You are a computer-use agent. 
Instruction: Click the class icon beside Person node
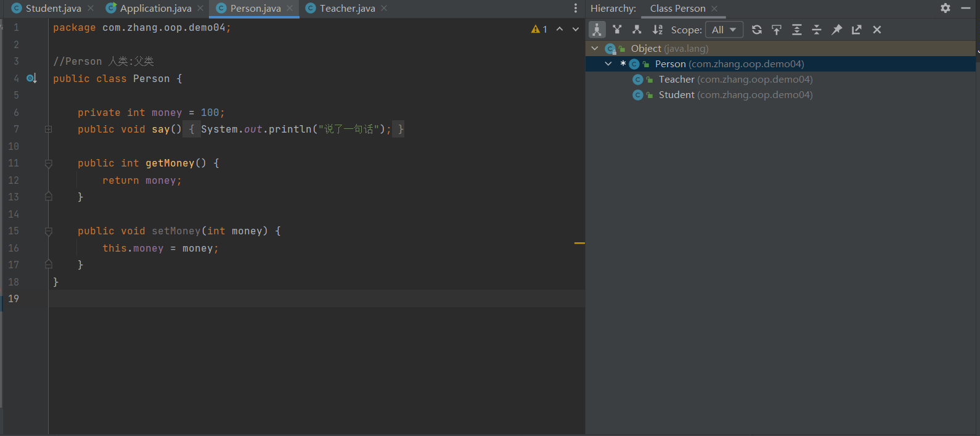click(x=634, y=64)
